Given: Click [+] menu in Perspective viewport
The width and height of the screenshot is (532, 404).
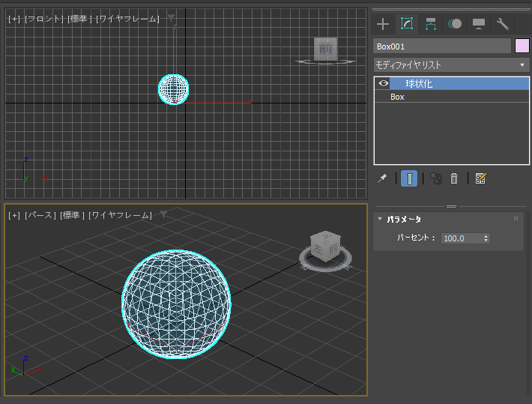Looking at the screenshot, I should tap(14, 216).
